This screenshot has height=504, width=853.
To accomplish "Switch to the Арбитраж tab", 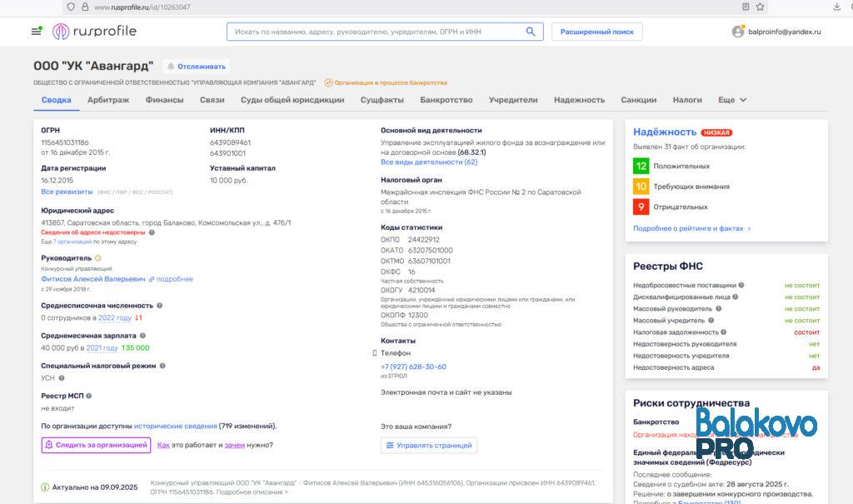I will (108, 100).
